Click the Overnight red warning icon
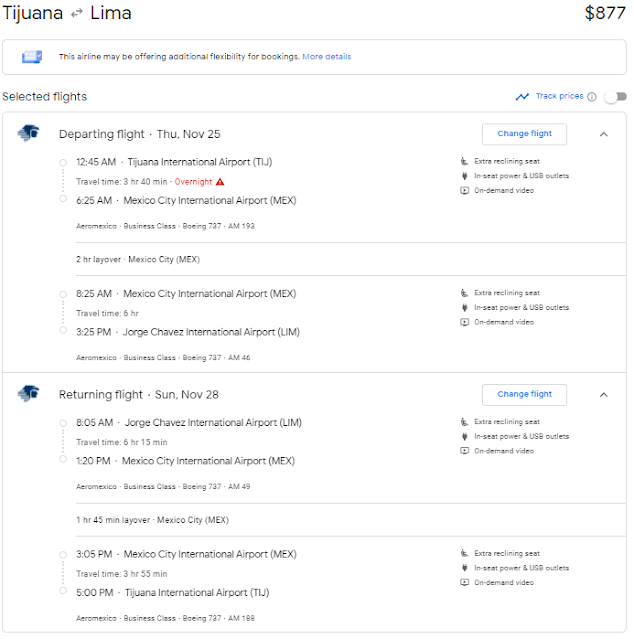 point(220,182)
